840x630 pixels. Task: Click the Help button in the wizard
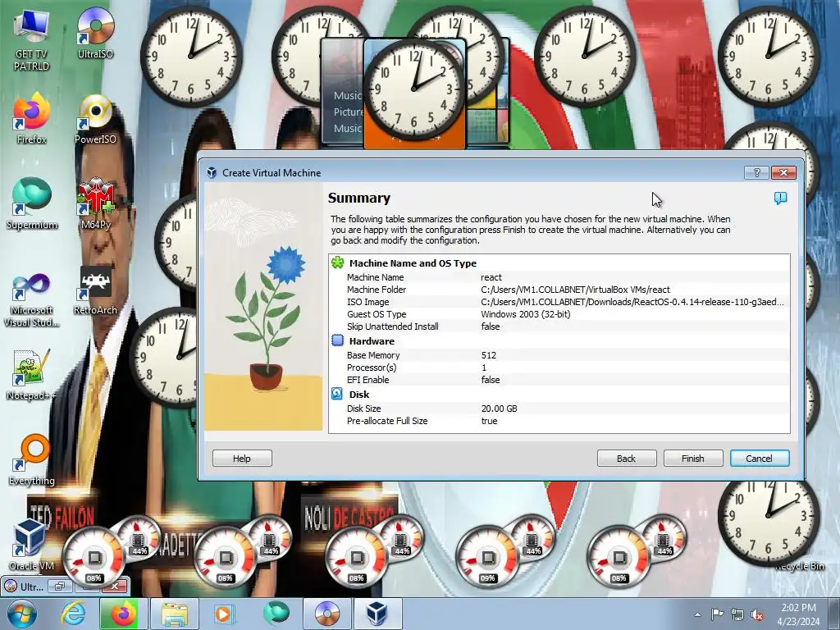coord(242,459)
